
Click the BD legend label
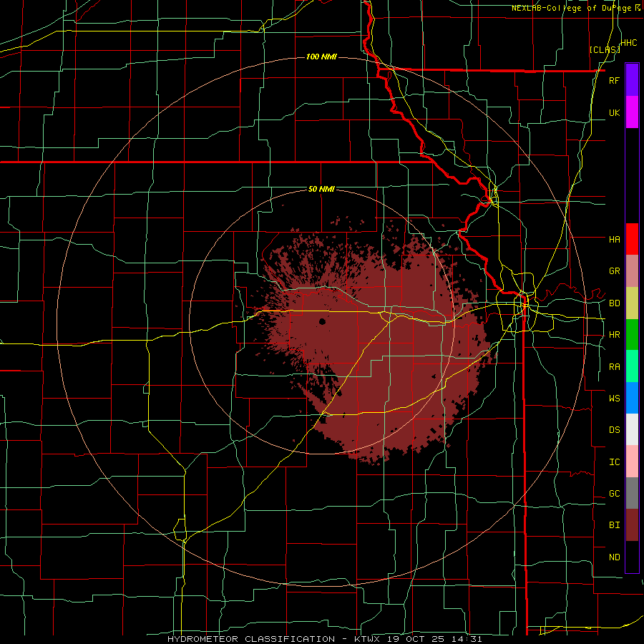(x=614, y=303)
